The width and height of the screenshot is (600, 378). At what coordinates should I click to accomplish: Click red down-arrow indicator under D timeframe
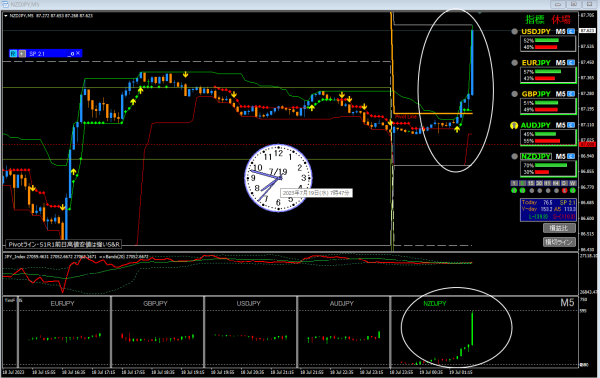[564, 191]
